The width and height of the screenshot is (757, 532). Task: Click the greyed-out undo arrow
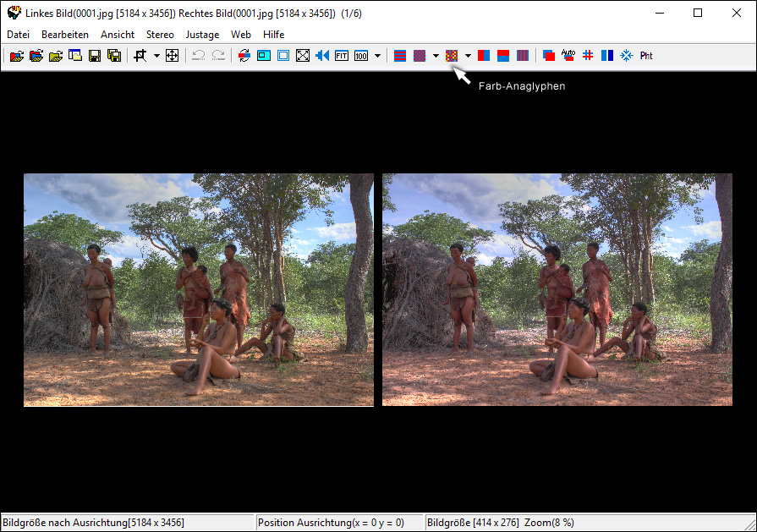(x=199, y=56)
